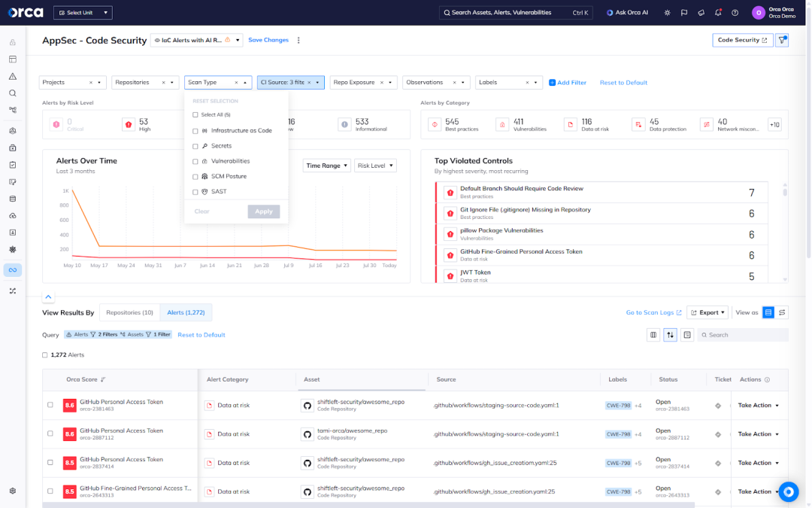
Task: Check the SCM Posture option
Action: (195, 177)
